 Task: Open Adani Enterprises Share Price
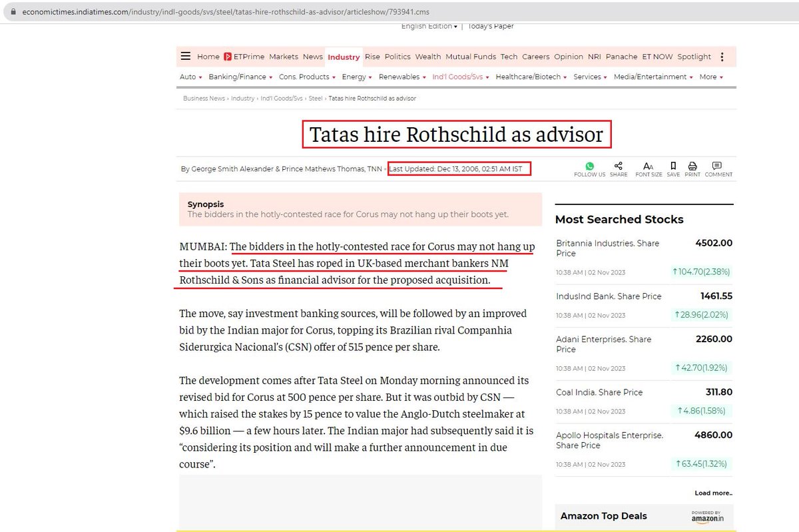(x=604, y=344)
